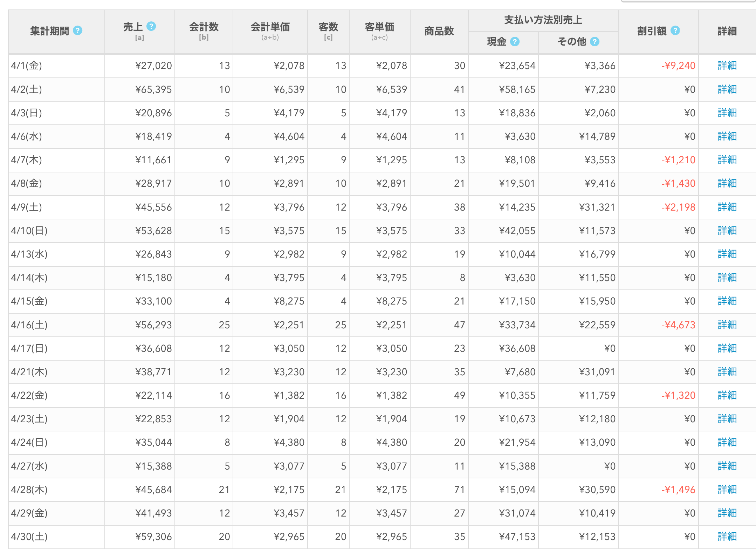756x560 pixels.
Task: Click cash value ¥47,153
Action: point(517,537)
